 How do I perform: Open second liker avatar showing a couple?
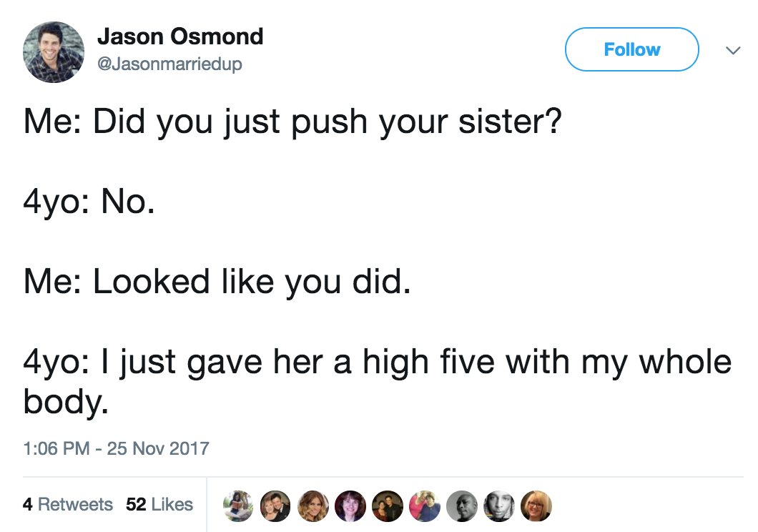click(x=275, y=506)
